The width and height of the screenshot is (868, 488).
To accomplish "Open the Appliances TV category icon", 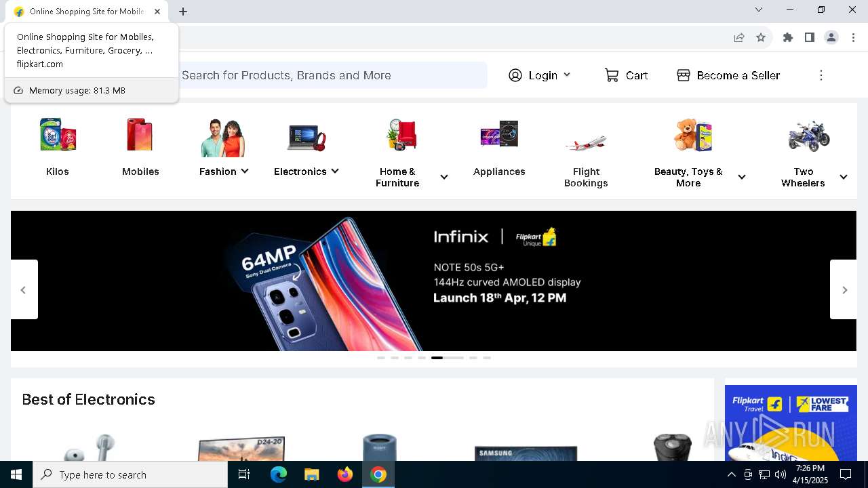I will click(x=499, y=136).
